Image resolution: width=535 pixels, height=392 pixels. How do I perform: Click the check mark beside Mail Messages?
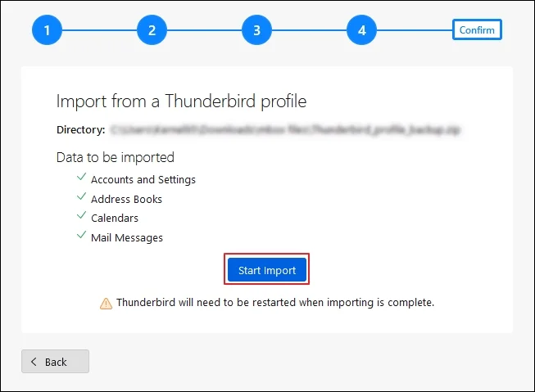pyautogui.click(x=82, y=235)
